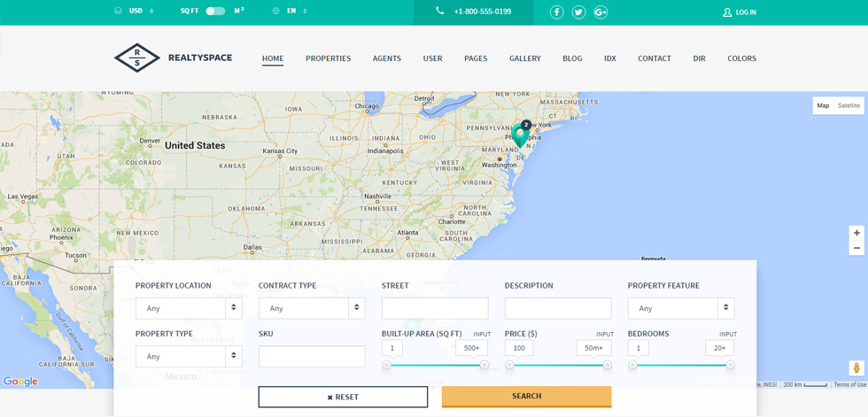Open the Agents menu item

click(x=387, y=58)
